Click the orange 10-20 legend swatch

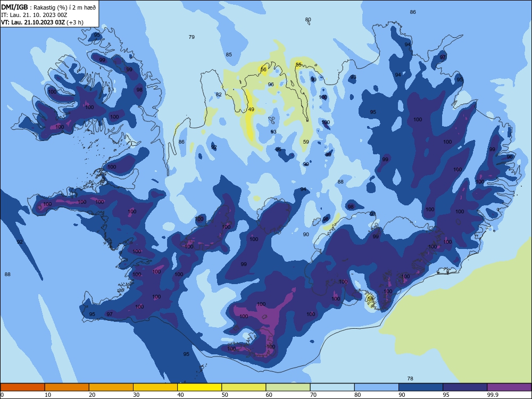coord(67,387)
